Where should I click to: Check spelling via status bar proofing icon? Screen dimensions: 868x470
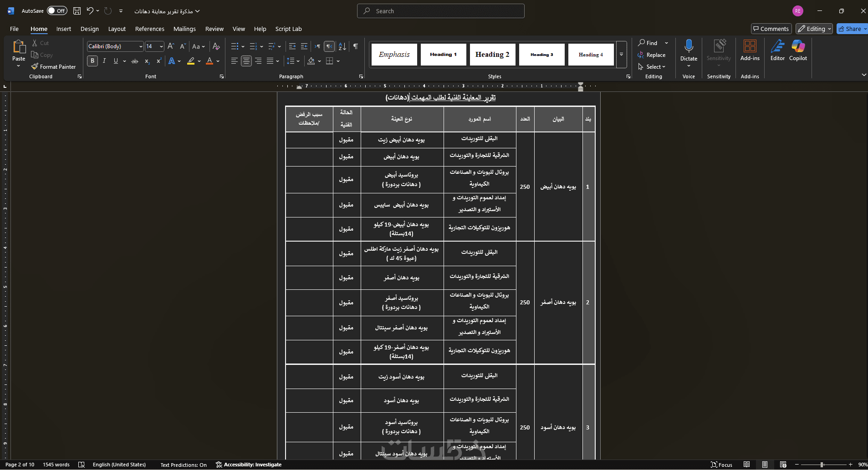click(82, 465)
